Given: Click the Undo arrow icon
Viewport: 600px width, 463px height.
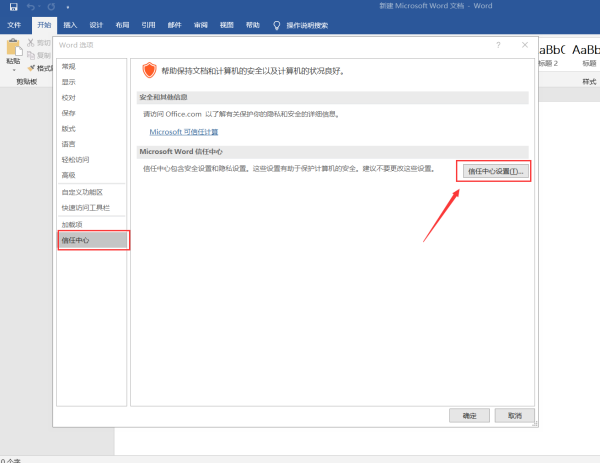Looking at the screenshot, I should click(x=32, y=7).
